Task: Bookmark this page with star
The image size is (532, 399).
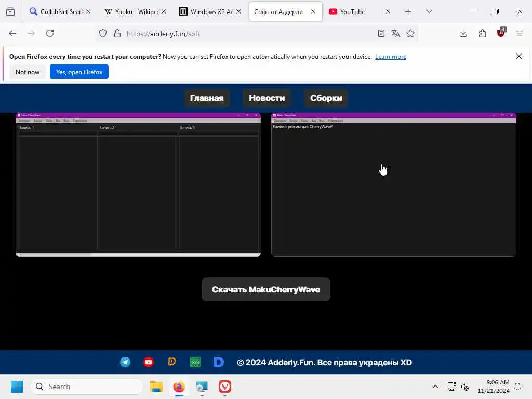Action: [410, 33]
